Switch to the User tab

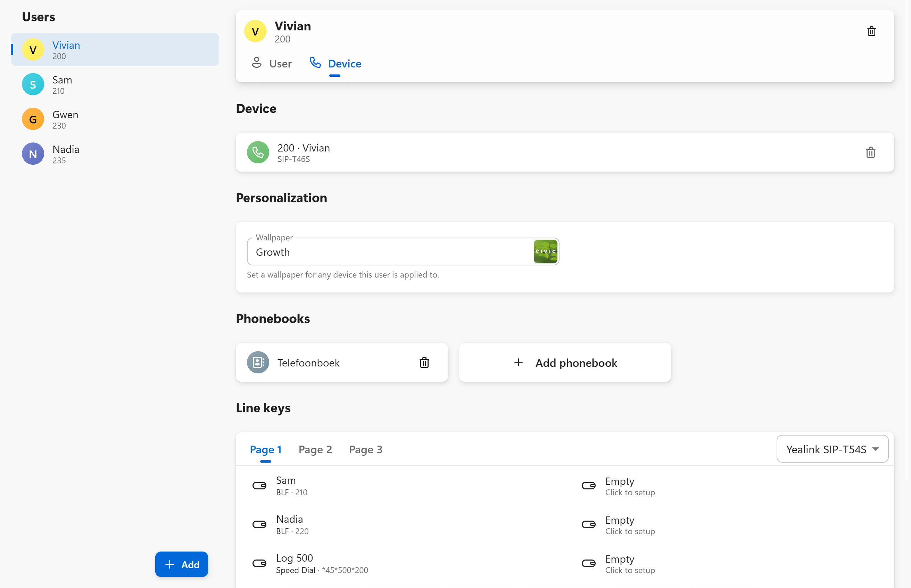[272, 63]
